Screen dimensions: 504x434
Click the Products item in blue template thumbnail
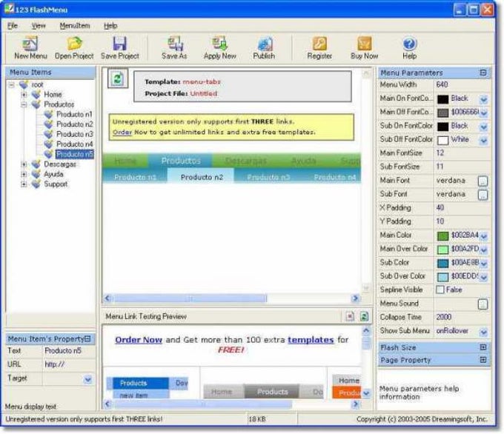(x=140, y=383)
